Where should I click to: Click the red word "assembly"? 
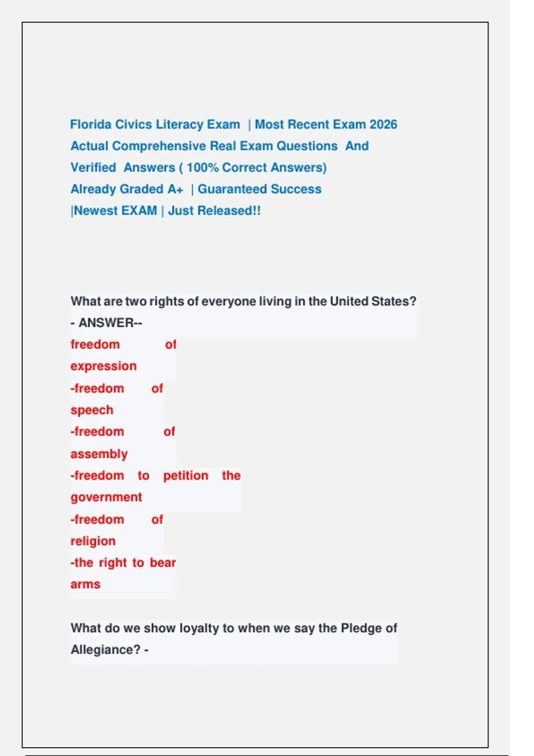[99, 454]
